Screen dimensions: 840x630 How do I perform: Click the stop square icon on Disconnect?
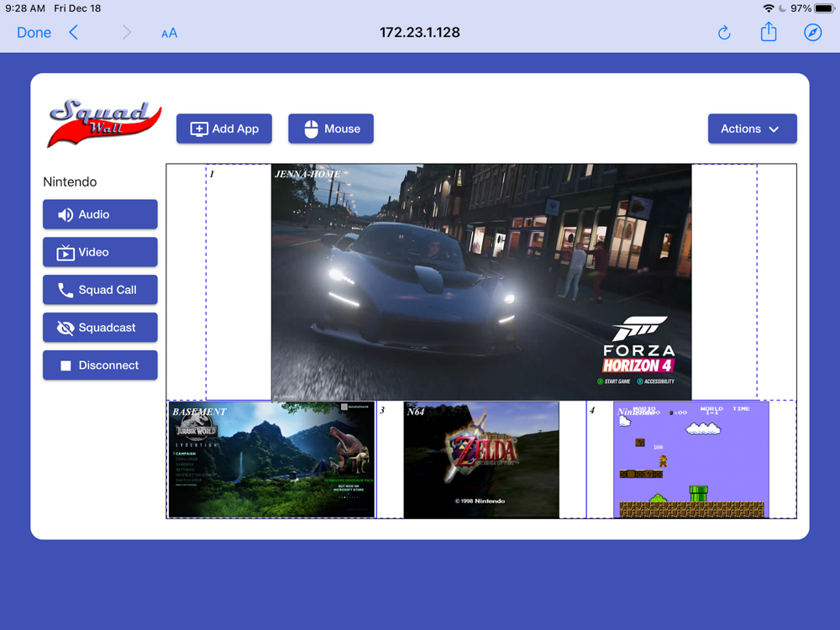click(x=66, y=365)
